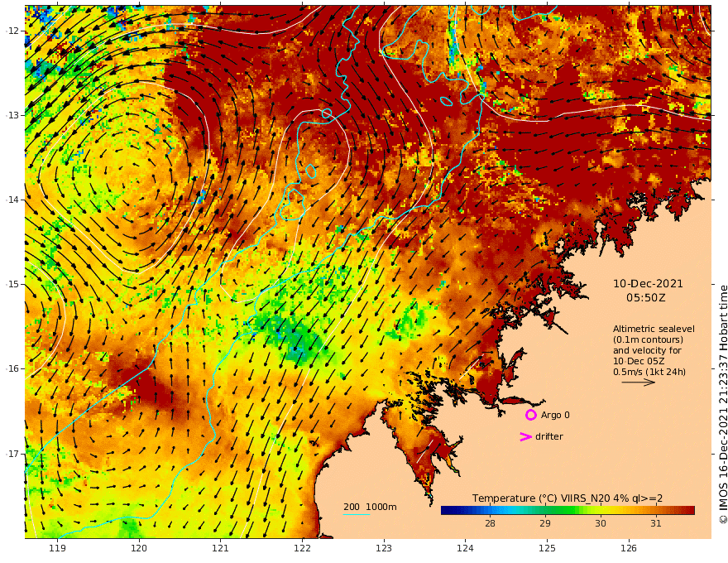This screenshot has width=728, height=563.
Task: Click longitude label 126 on bottom axis
Action: point(629,548)
